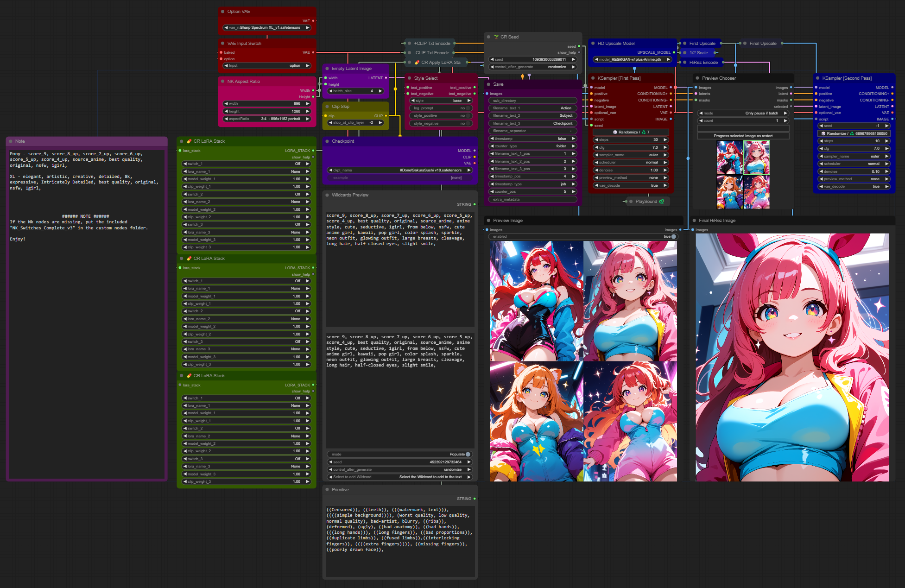Click the left arrow on Empty Latent batch_size

point(330,91)
